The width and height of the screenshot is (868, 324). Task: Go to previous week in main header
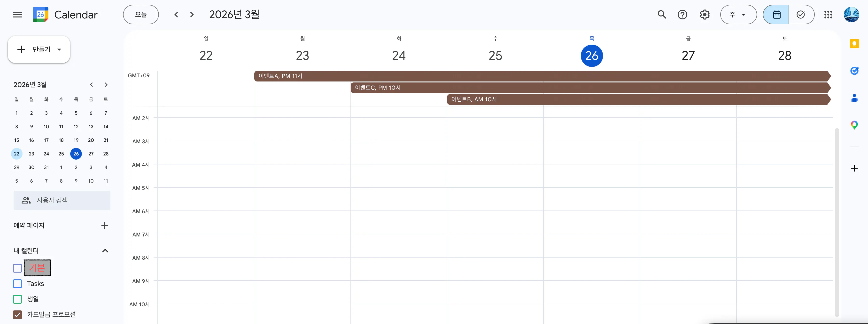(x=176, y=15)
